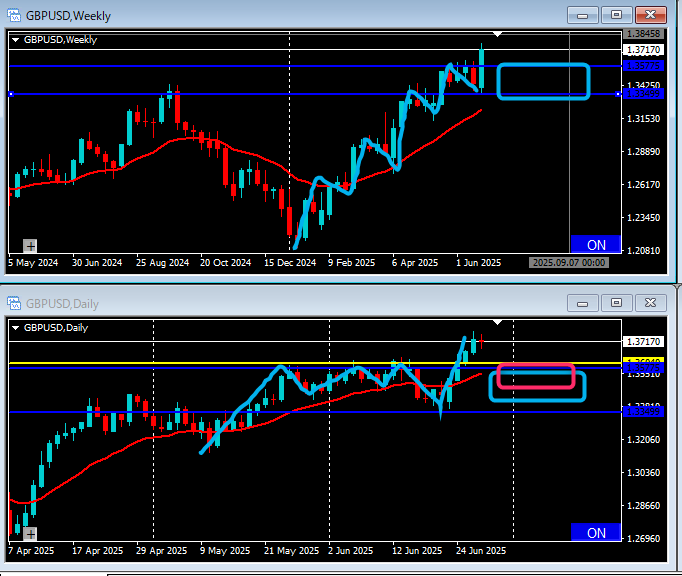
Task: Click the 2 Jun 2025 date label
Action: tap(350, 551)
